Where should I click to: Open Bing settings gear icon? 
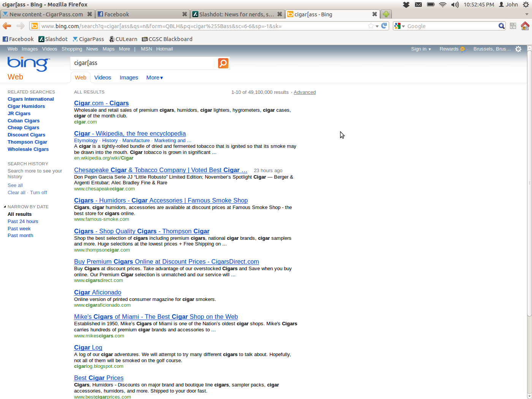tap(518, 49)
